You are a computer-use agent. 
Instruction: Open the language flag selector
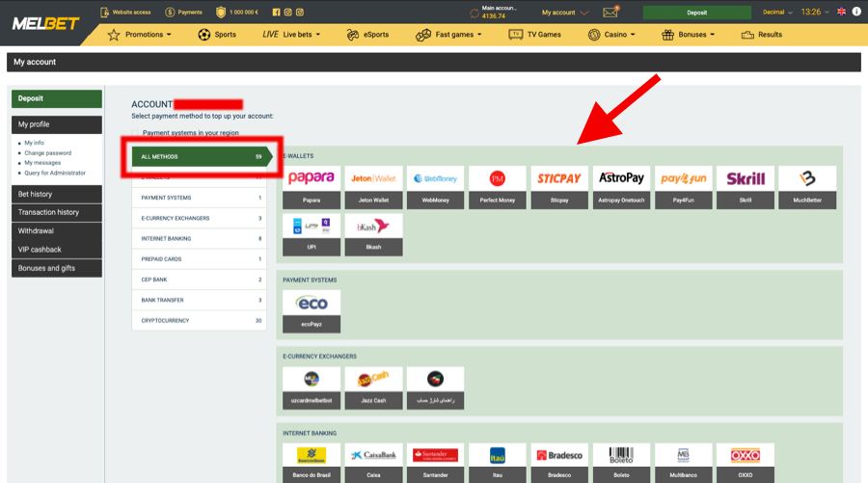(x=841, y=13)
